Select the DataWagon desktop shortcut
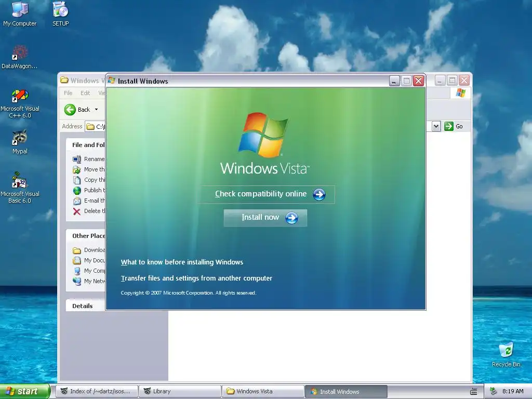 click(19, 57)
